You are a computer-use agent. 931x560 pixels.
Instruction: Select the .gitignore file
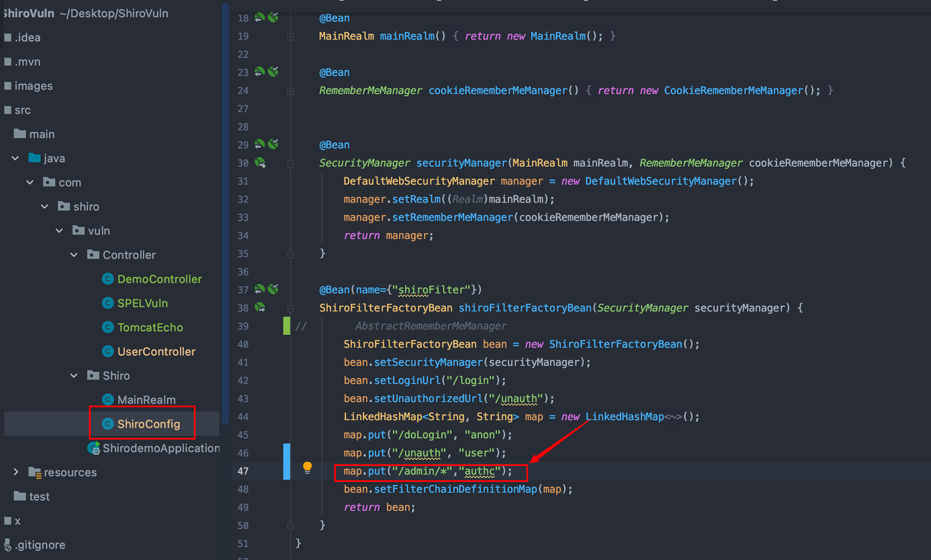click(x=40, y=545)
